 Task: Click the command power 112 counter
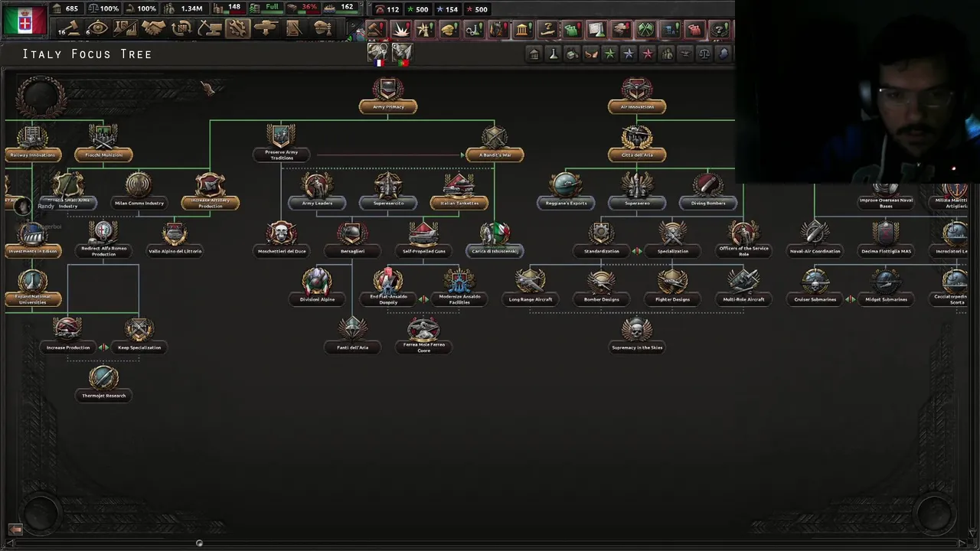pos(388,9)
